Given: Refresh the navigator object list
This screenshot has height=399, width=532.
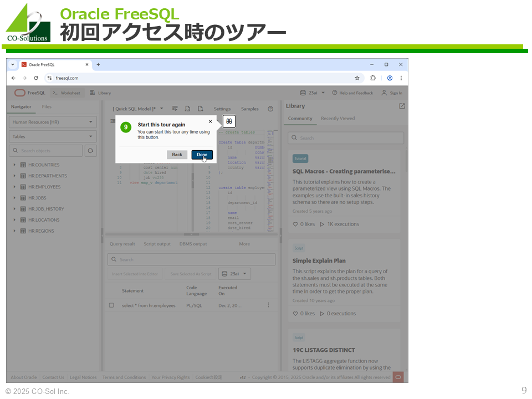Looking at the screenshot, I should (90, 151).
